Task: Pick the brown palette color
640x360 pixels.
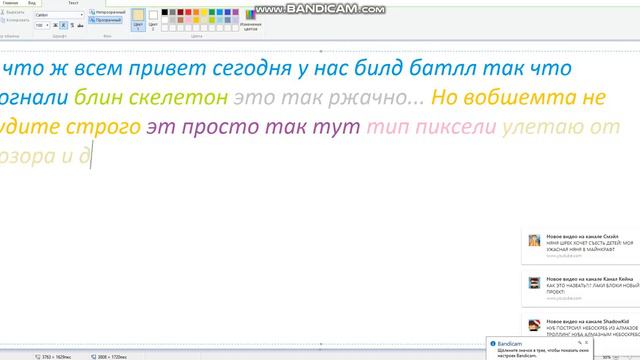Action: 180,20
